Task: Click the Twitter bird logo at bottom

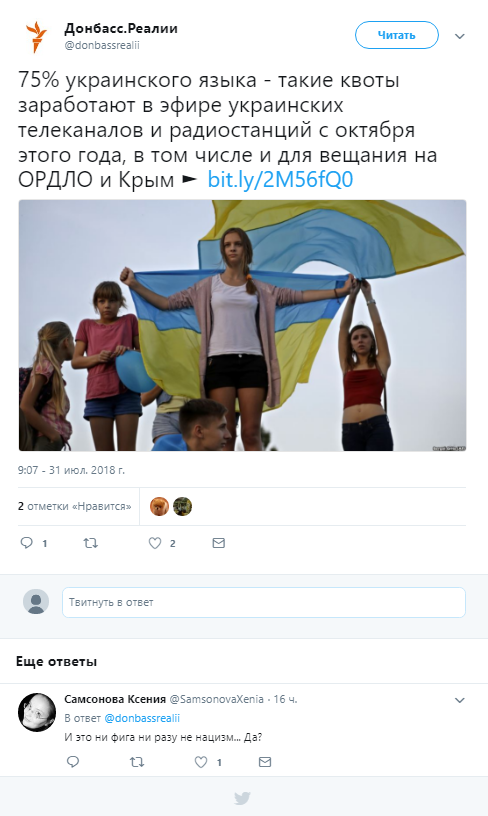Action: point(242,798)
